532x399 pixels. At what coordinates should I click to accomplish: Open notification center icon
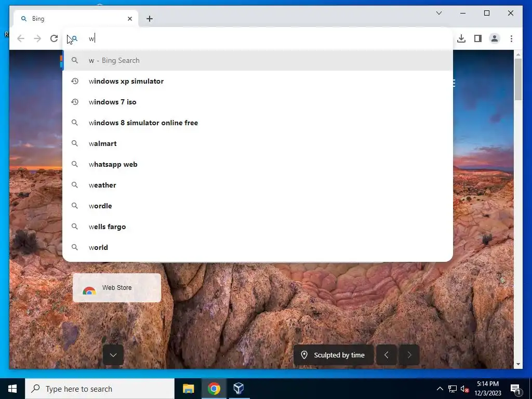coord(516,389)
